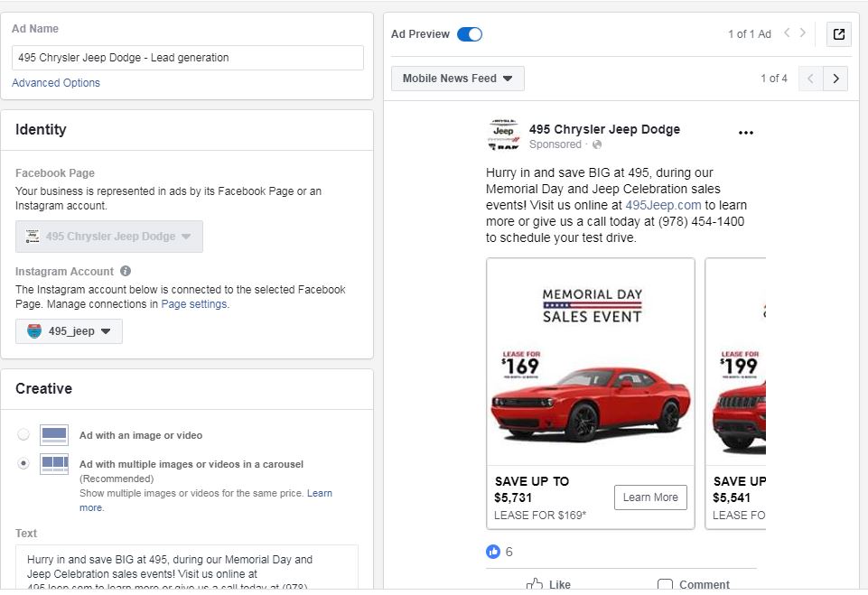
Task: Click the Like thumbs-up button
Action: click(x=548, y=584)
